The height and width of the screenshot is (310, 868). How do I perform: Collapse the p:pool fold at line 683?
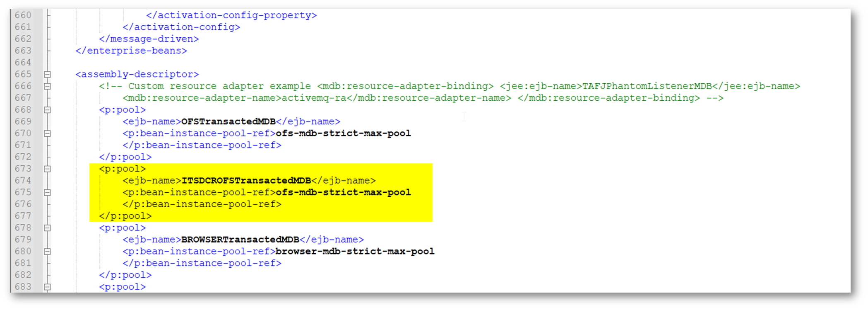[47, 287]
